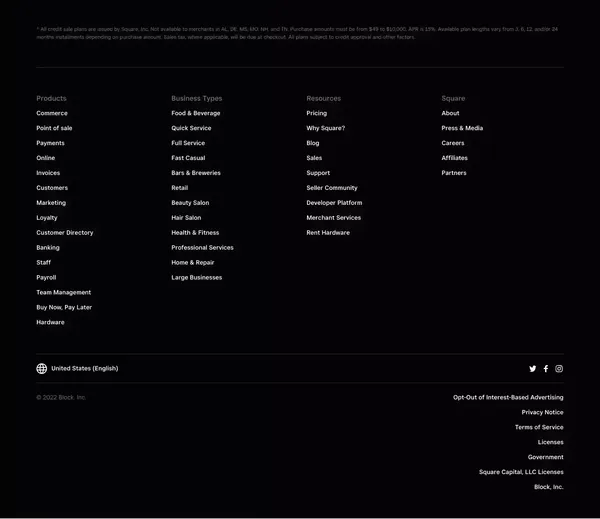The height and width of the screenshot is (519, 600).
Task: Open the Loyalty link
Action: pos(47,218)
